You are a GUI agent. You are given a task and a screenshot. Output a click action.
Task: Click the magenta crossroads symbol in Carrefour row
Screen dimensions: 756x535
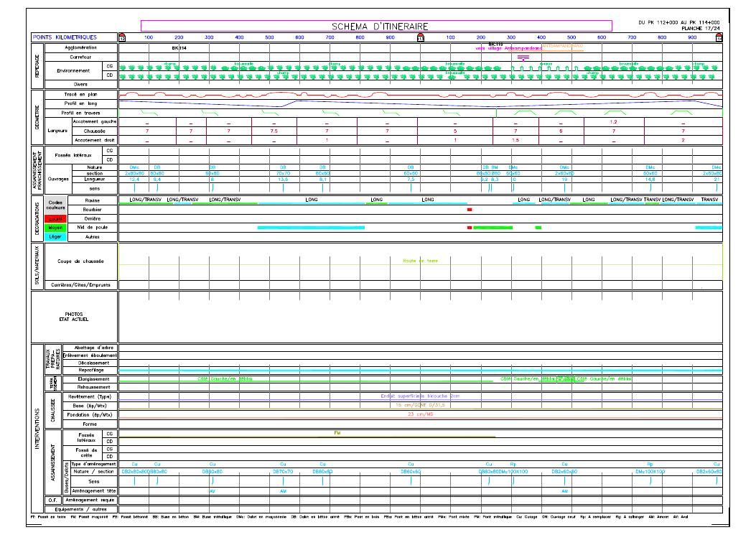(x=523, y=56)
